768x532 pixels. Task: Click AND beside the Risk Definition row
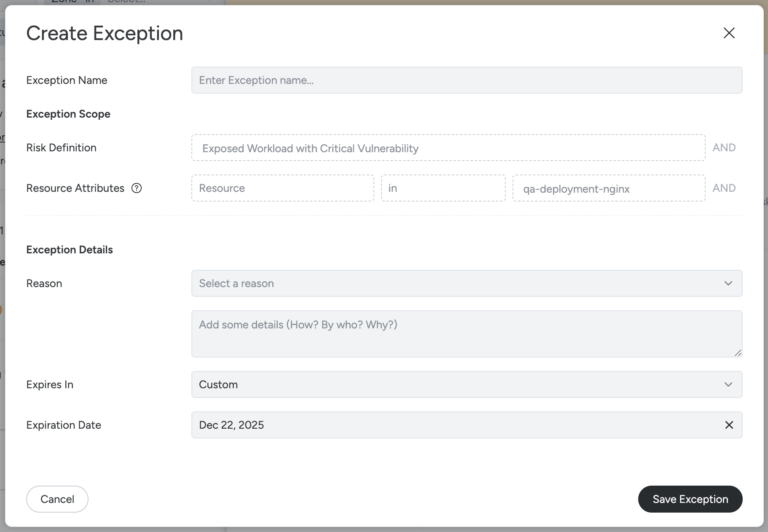click(x=724, y=148)
